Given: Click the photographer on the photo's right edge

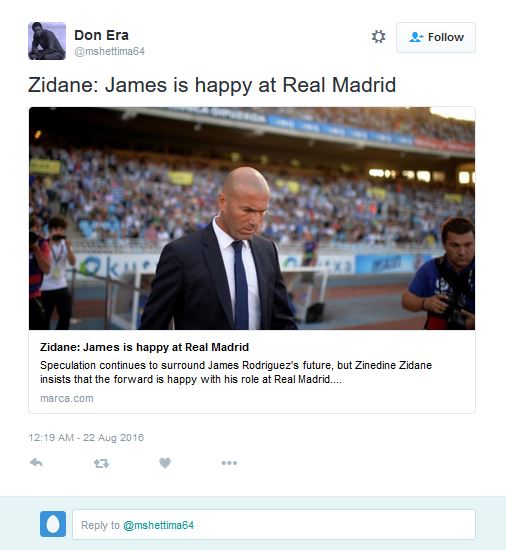Looking at the screenshot, I should pyautogui.click(x=440, y=274).
